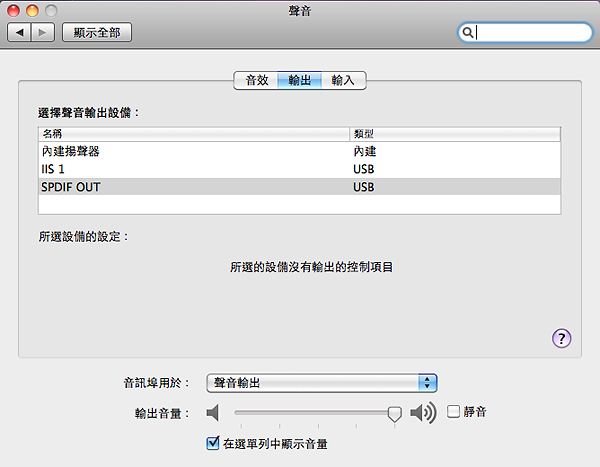Switch to the 音效 tab
This screenshot has width=600, height=467.
(256, 80)
